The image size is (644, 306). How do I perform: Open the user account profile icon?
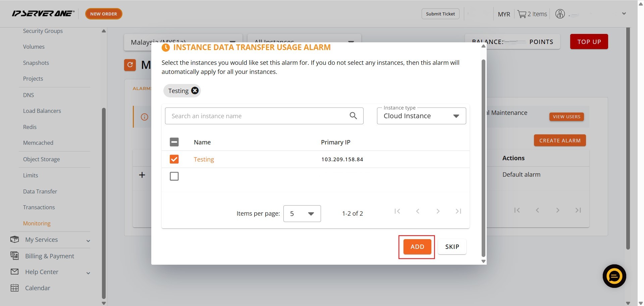click(x=560, y=14)
